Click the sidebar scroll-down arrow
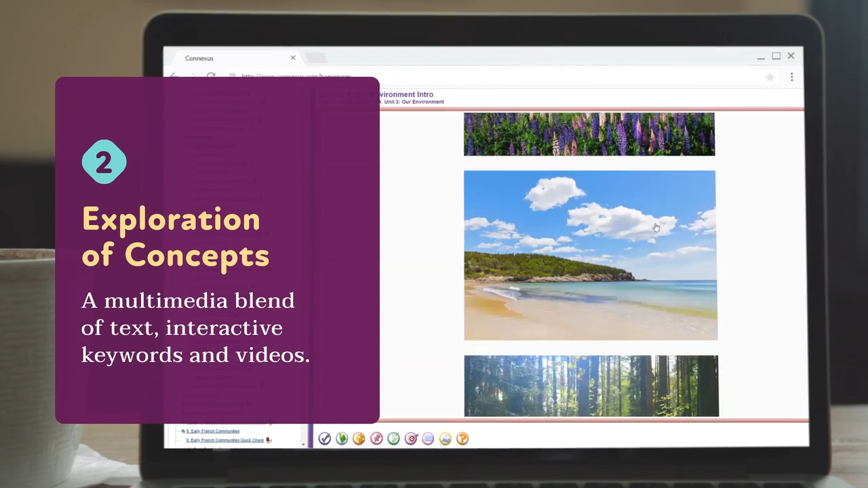 point(303,444)
